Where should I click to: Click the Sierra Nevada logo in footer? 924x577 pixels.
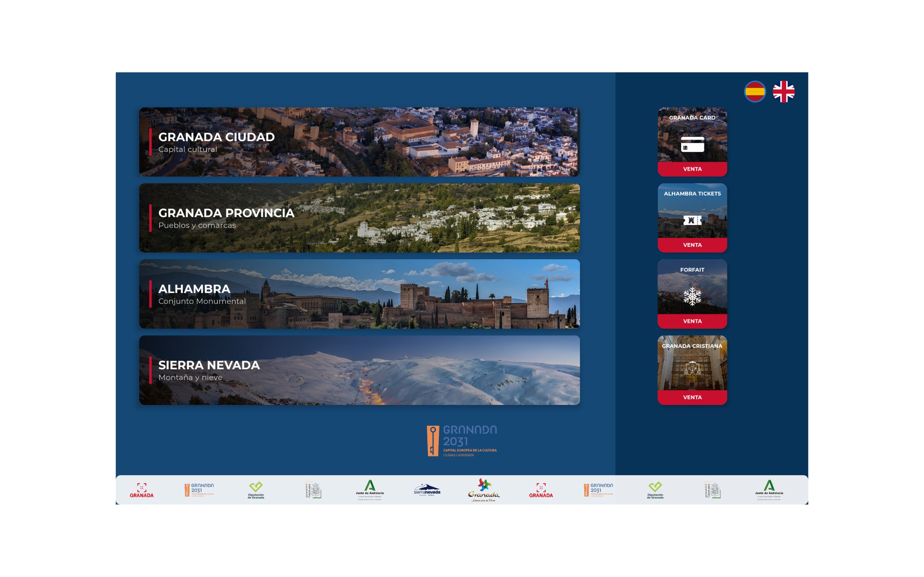427,490
